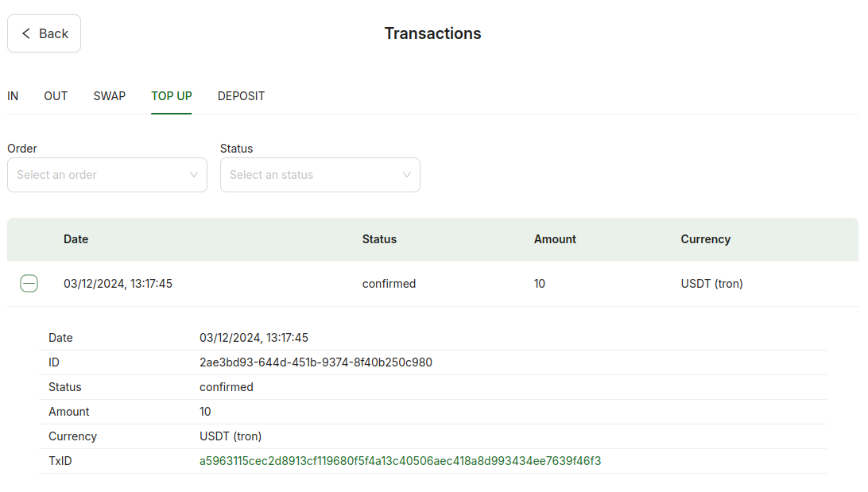Click the Order dropdown chevron arrow

click(194, 175)
